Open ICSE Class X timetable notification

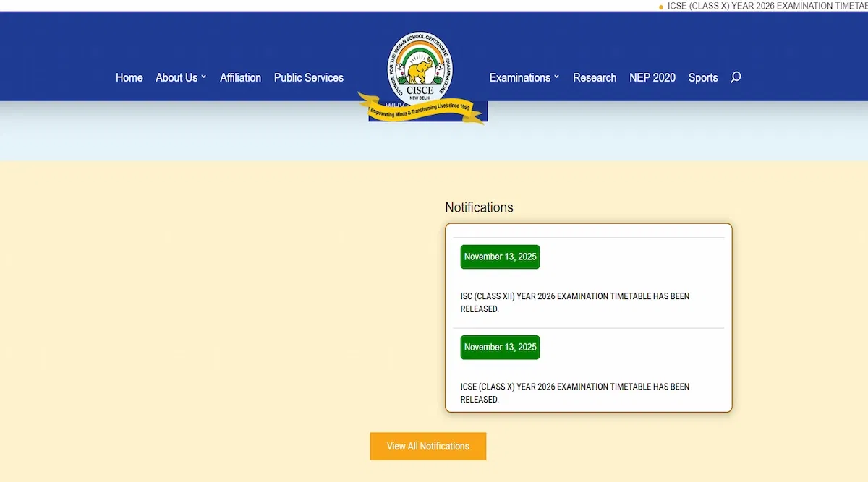tap(575, 393)
